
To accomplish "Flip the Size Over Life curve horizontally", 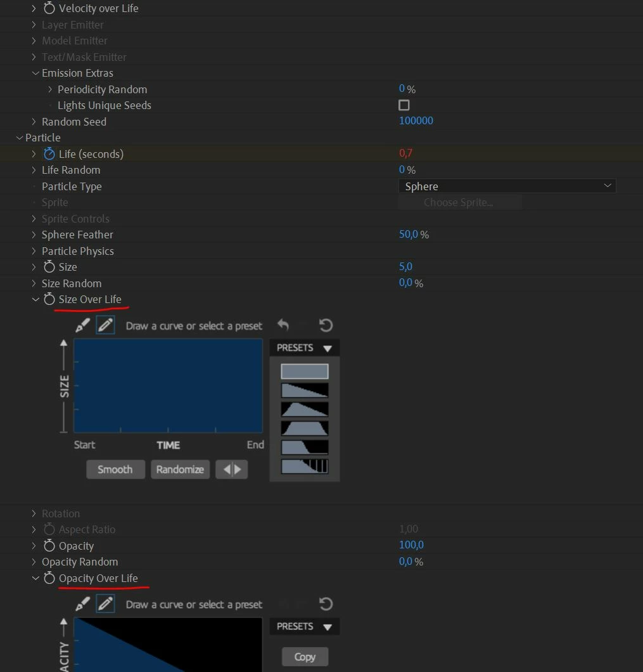I will [231, 469].
